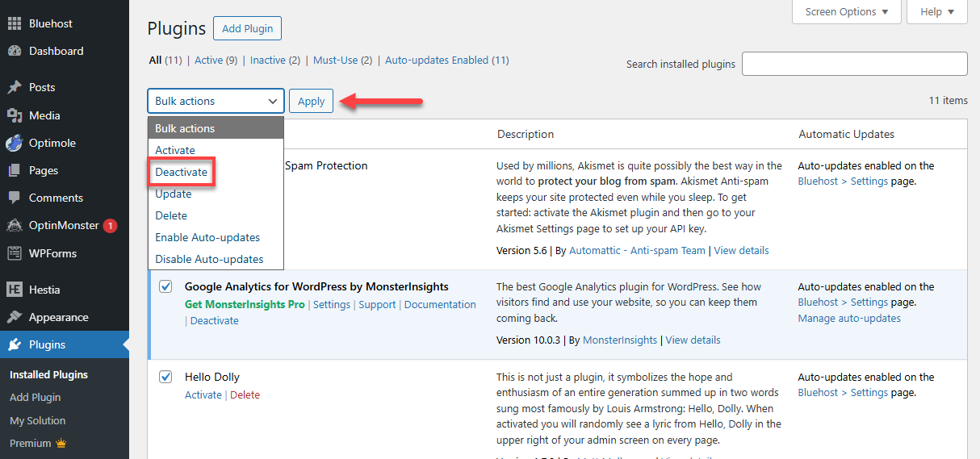Open Add Plugin submenu item in sidebar

tap(35, 397)
